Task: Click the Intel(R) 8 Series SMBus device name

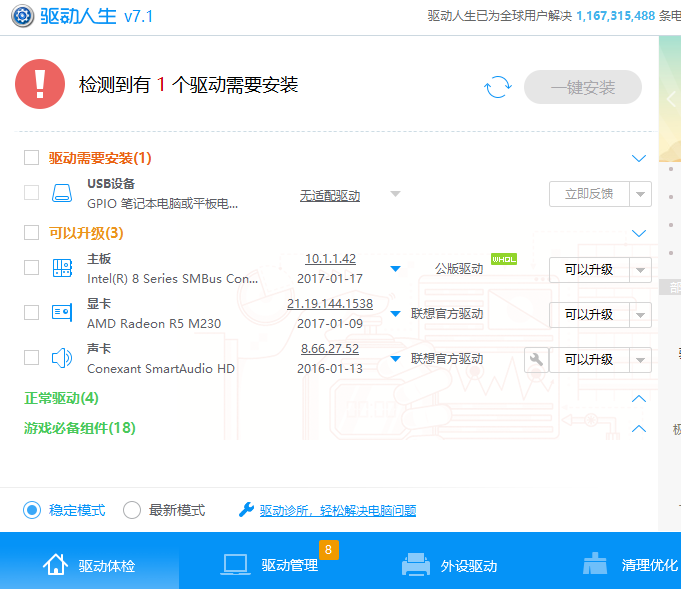Action: [x=172, y=279]
